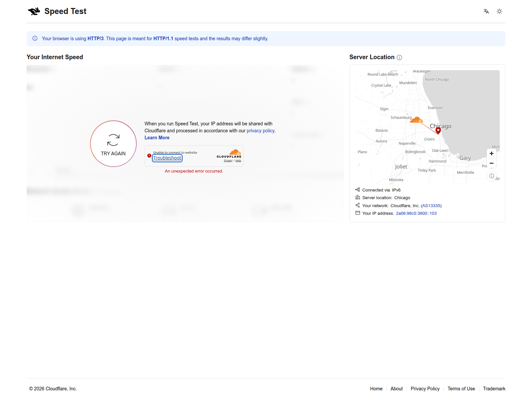Click 'Server location: Chicago' text

386,198
